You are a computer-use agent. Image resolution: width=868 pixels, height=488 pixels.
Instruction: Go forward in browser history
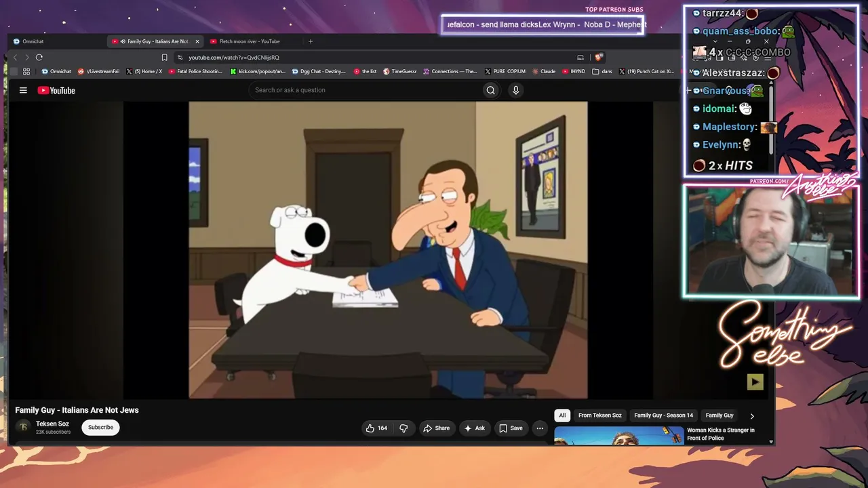27,58
